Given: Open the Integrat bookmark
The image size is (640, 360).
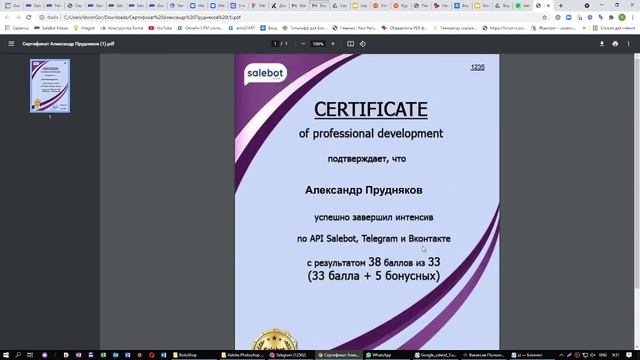Looking at the screenshot, I should 84,28.
